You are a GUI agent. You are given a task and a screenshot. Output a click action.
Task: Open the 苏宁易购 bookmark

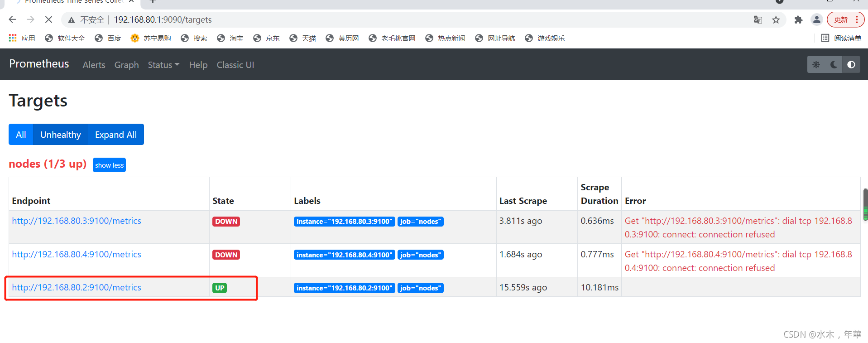151,38
